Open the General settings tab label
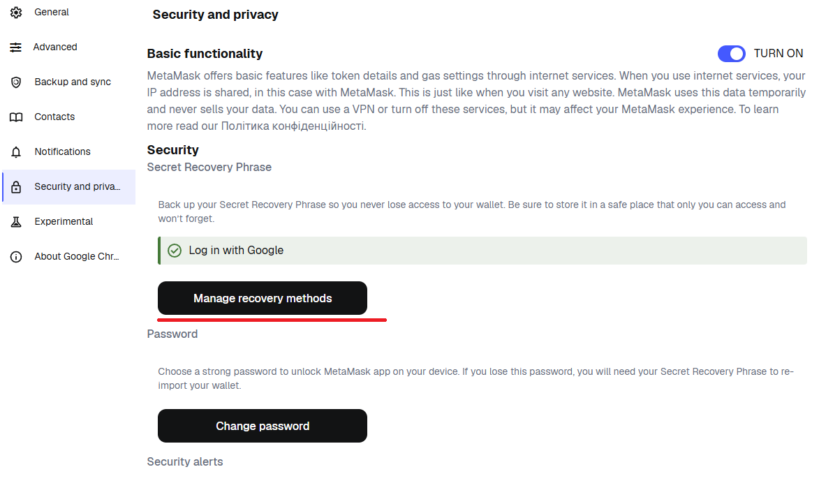This screenshot has height=504, width=819. click(52, 13)
